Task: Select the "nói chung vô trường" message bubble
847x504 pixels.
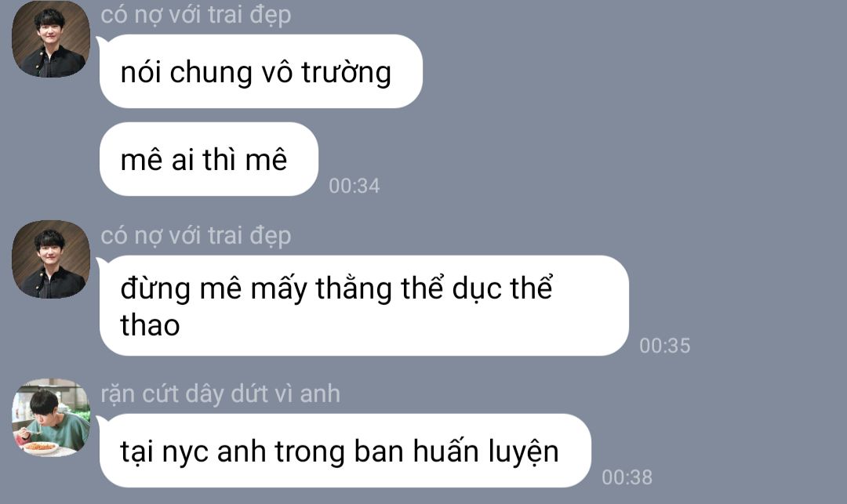Action: click(261, 71)
